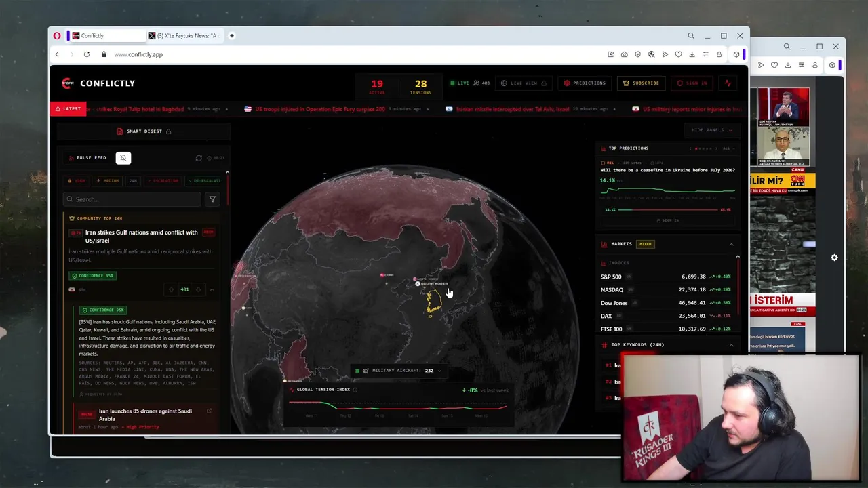Open a new tab with the plus button
This screenshot has width=868, height=488.
[x=232, y=35]
